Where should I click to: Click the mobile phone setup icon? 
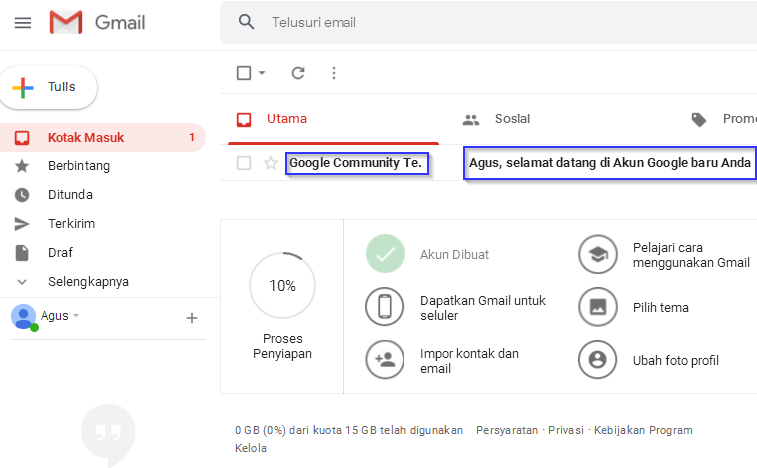click(384, 307)
